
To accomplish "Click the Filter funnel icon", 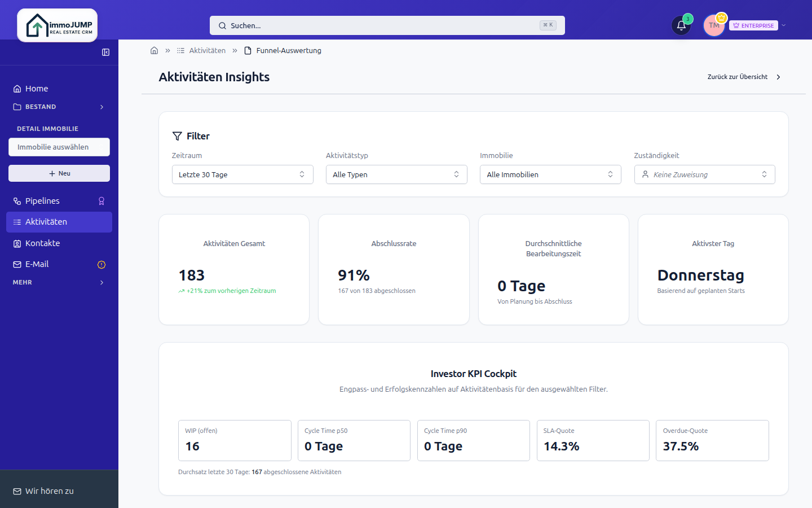I will (177, 136).
